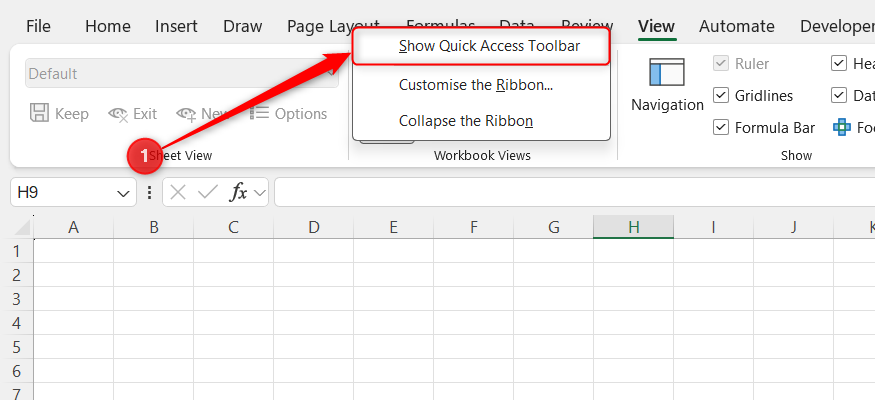Expand the Name Box dropdown arrow
Viewport: 875px width, 400px height.
tap(122, 193)
